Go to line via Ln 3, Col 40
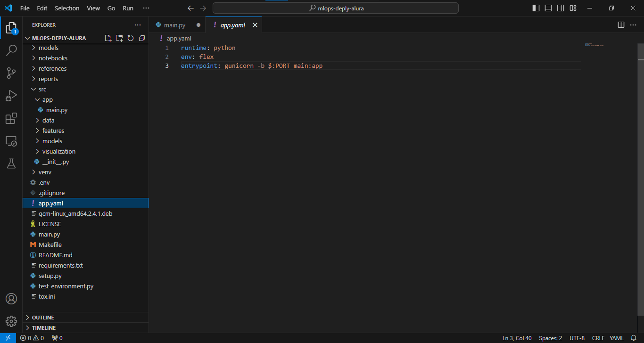Image resolution: width=644 pixels, height=343 pixels. [517, 338]
